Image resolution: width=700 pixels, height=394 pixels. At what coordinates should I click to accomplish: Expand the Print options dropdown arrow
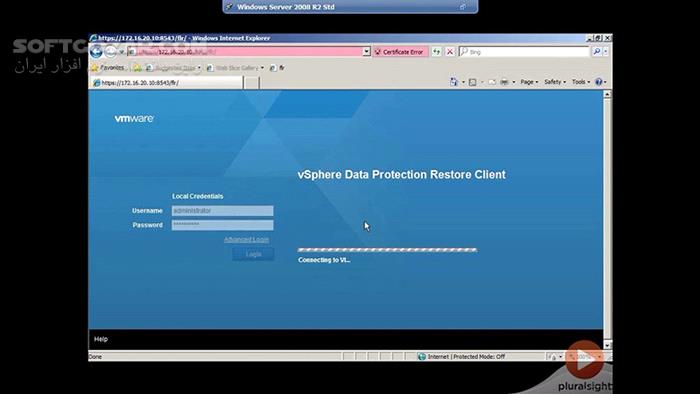point(513,82)
